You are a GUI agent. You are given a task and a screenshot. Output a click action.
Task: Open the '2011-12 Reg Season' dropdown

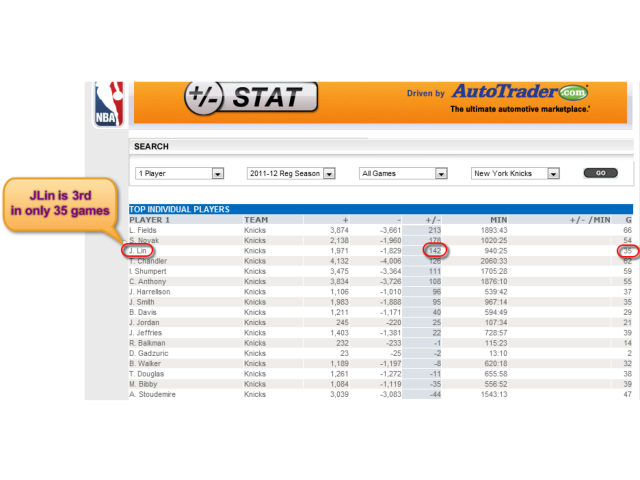(291, 173)
